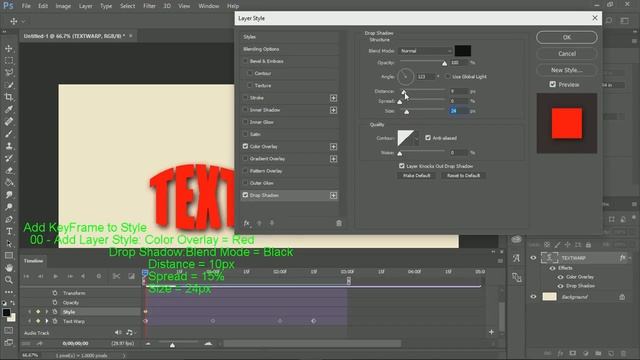Open the Contour picker dropdown arrow
Screen dimensions: 640x360
(x=416, y=138)
